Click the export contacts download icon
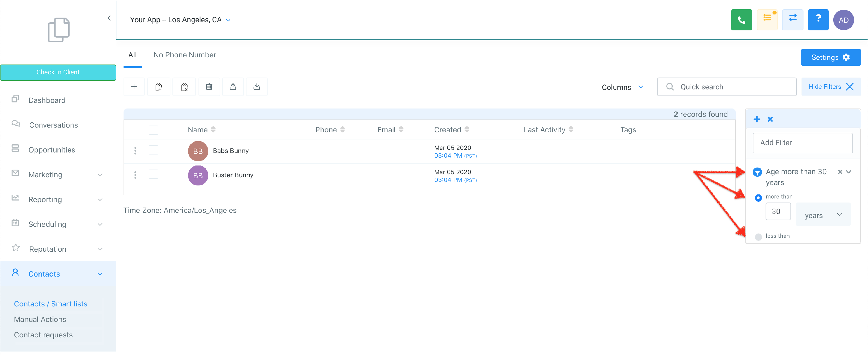The image size is (868, 355). [x=256, y=87]
